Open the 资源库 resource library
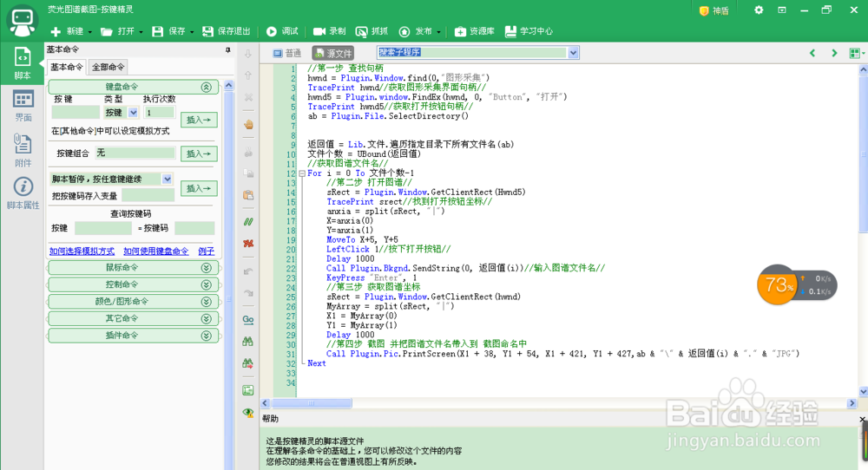Viewport: 868px width, 470px height. (x=475, y=31)
